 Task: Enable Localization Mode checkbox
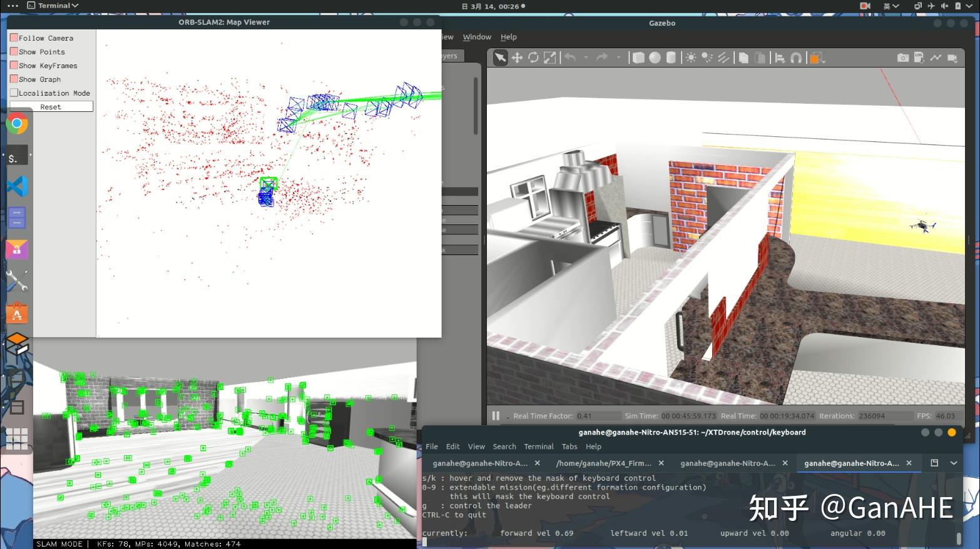[14, 93]
